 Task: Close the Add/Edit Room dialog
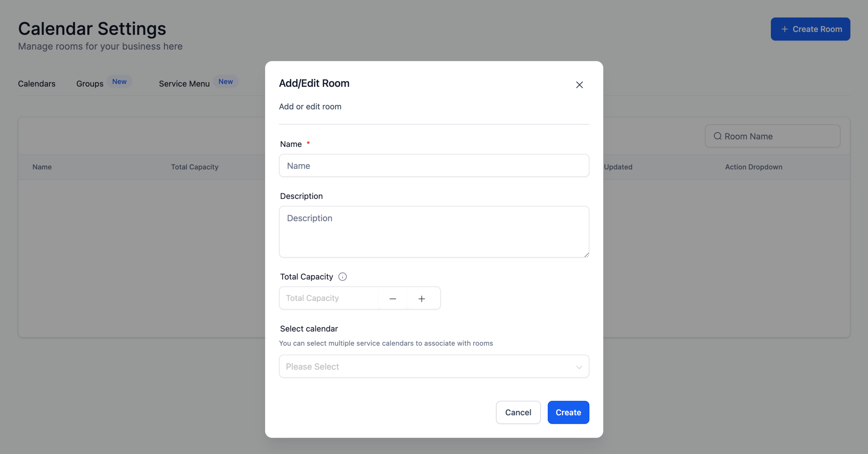click(x=579, y=85)
